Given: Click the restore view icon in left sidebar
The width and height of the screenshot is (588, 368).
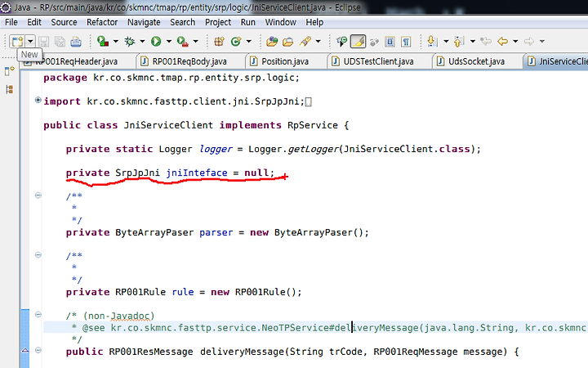Looking at the screenshot, I should coord(9,70).
